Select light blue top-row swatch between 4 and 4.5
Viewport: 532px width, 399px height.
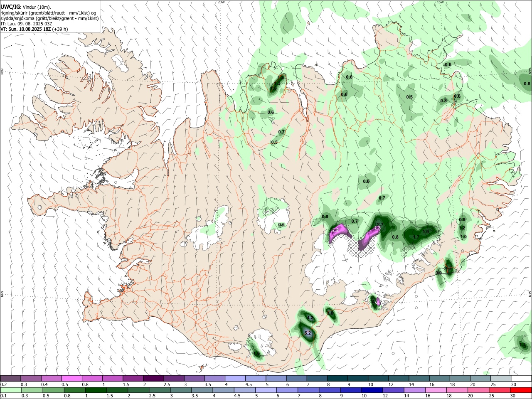(x=235, y=378)
